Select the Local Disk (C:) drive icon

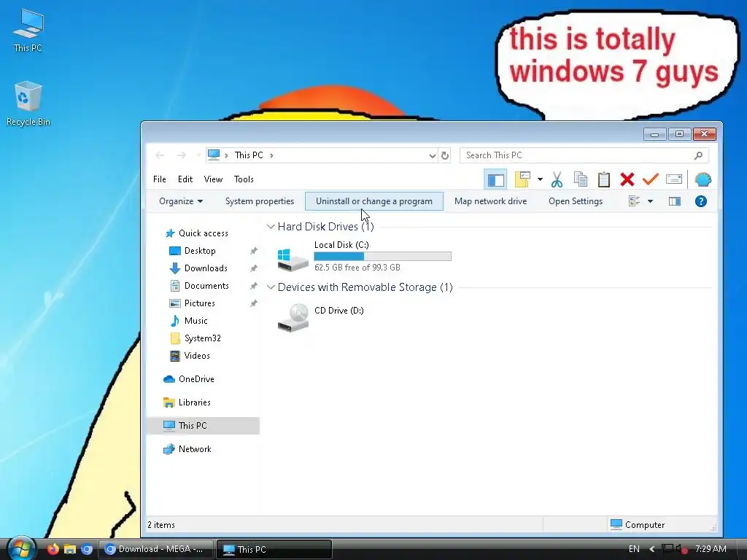[293, 260]
